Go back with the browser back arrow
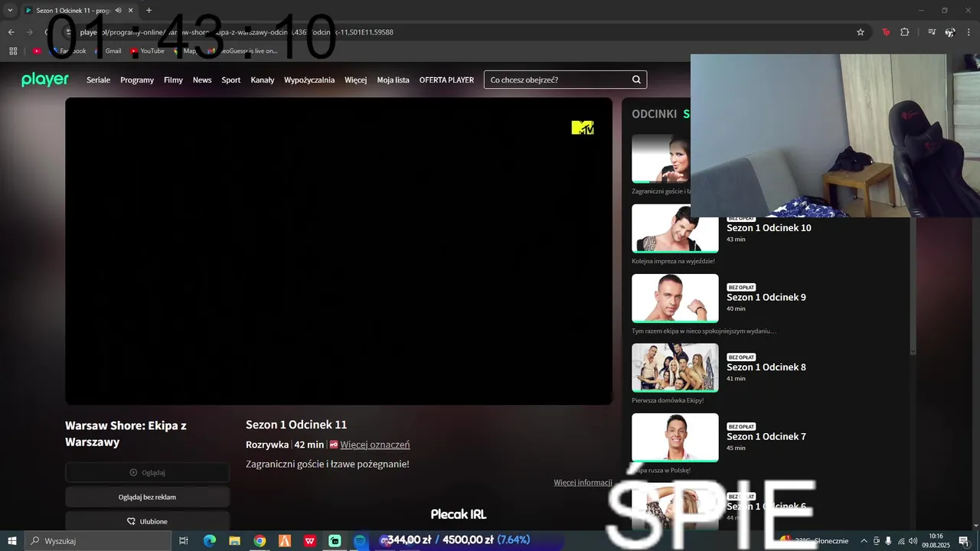 coord(11,32)
